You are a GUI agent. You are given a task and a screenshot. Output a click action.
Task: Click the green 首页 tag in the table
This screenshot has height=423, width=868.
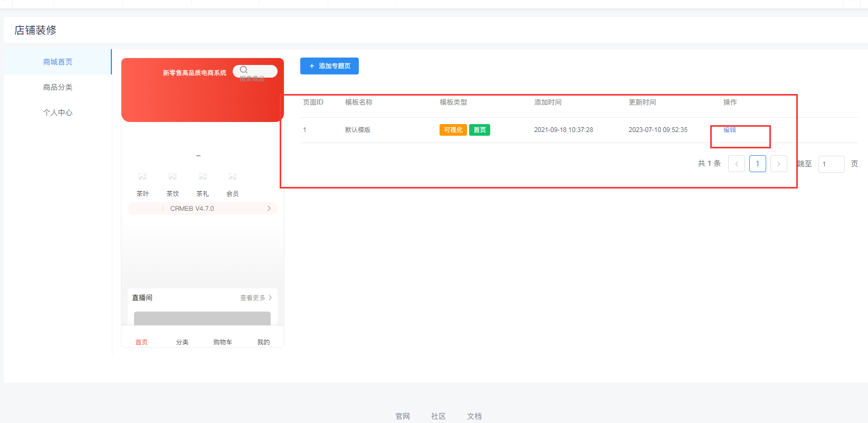pos(480,130)
